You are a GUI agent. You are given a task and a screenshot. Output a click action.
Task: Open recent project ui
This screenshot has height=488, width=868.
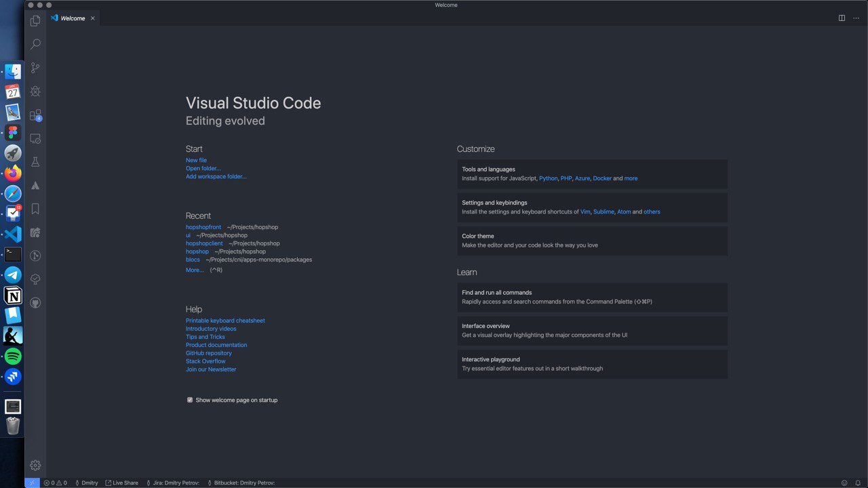click(x=189, y=235)
